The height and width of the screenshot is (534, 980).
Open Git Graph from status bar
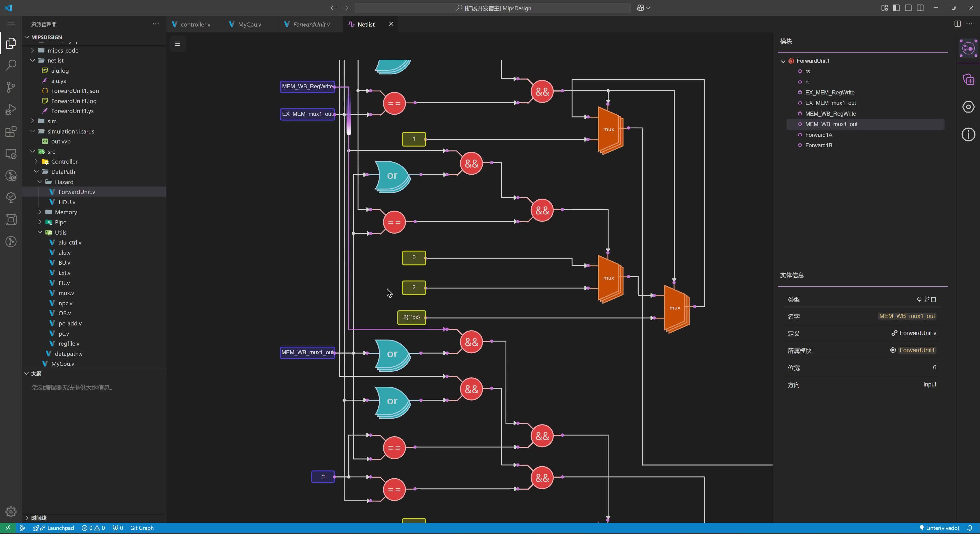pos(142,528)
